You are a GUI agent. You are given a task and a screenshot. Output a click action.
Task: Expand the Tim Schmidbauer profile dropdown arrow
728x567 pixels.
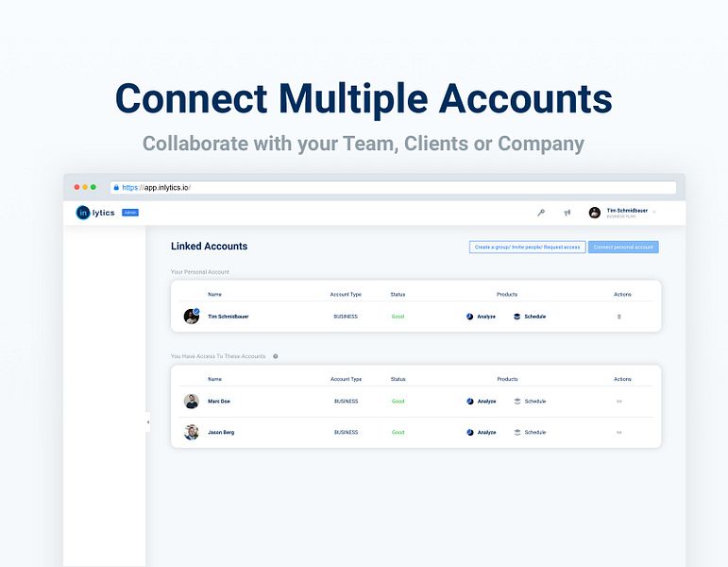[x=654, y=213]
